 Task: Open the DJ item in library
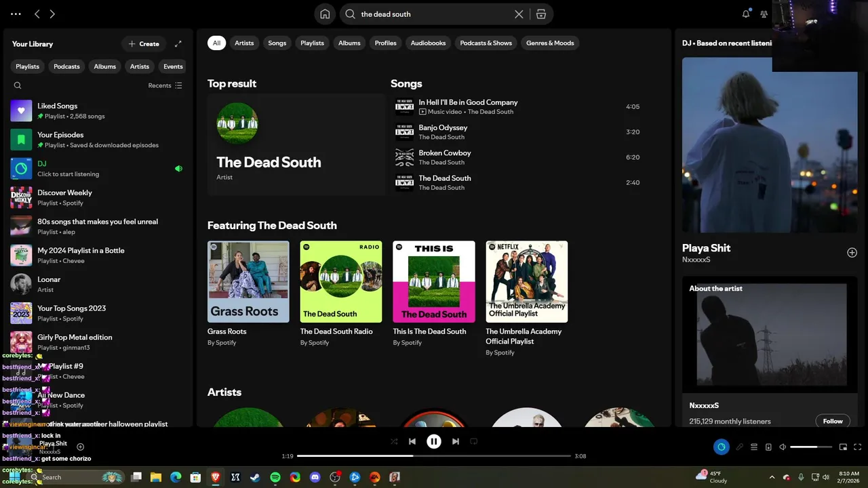tap(98, 169)
